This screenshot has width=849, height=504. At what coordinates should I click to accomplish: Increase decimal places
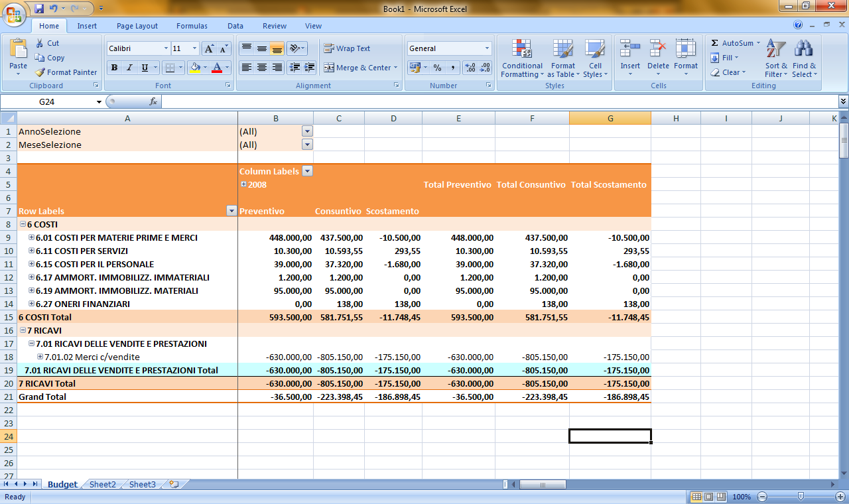pos(470,68)
